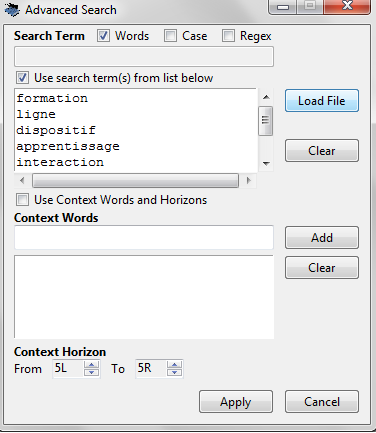The image size is (376, 433).
Task: Click the AntConc app icon in title bar
Action: pos(12,10)
